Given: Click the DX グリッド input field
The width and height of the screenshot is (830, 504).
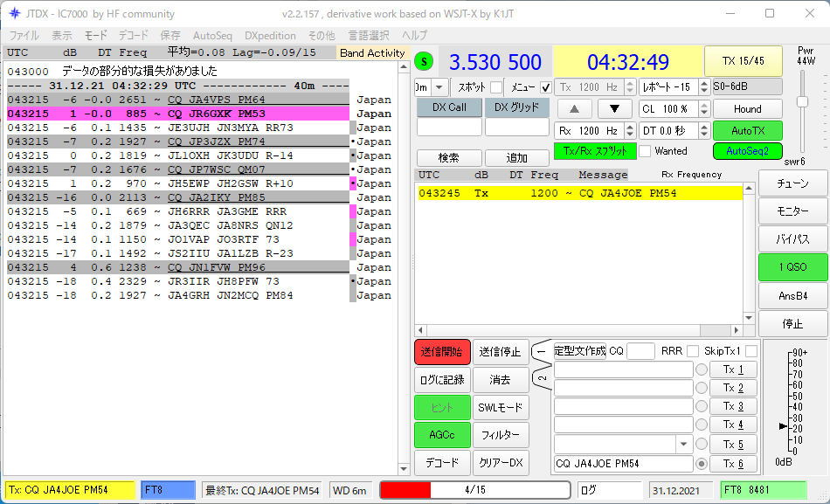Looking at the screenshot, I should pyautogui.click(x=517, y=127).
